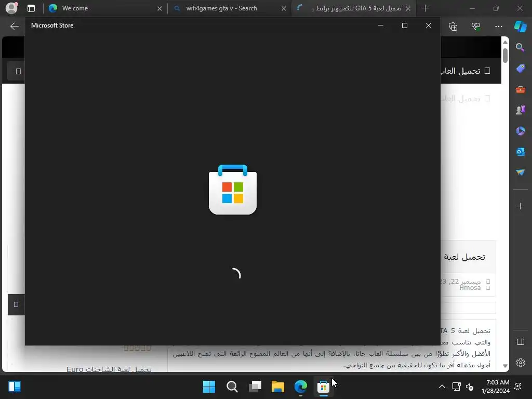This screenshot has height=399, width=532.
Task: Maximize the Microsoft Store window
Action: [404, 25]
